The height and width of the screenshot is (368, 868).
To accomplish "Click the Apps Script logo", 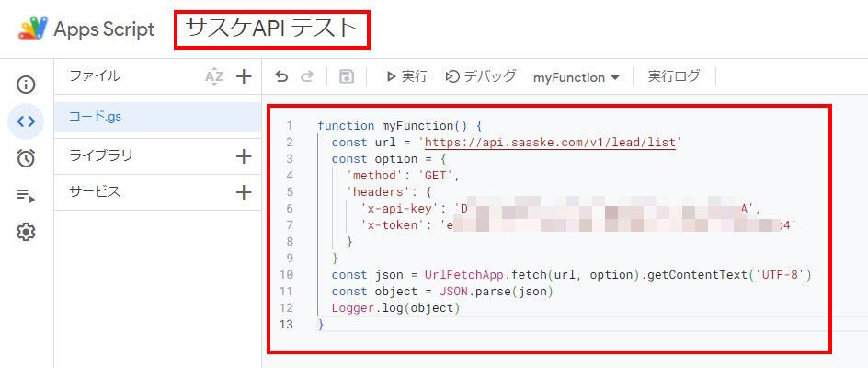I will (x=32, y=29).
